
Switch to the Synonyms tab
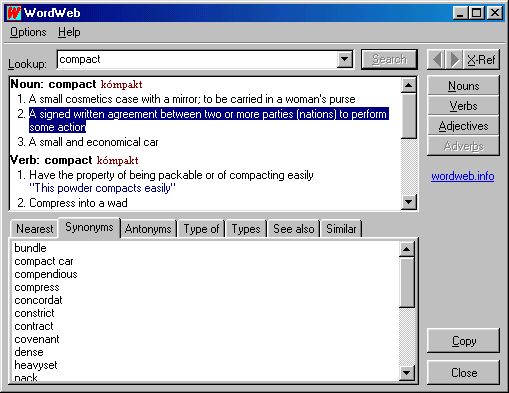(89, 227)
